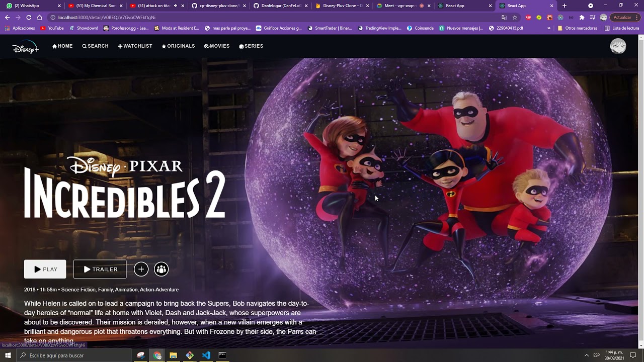Show hidden system tray icons

coord(586,355)
